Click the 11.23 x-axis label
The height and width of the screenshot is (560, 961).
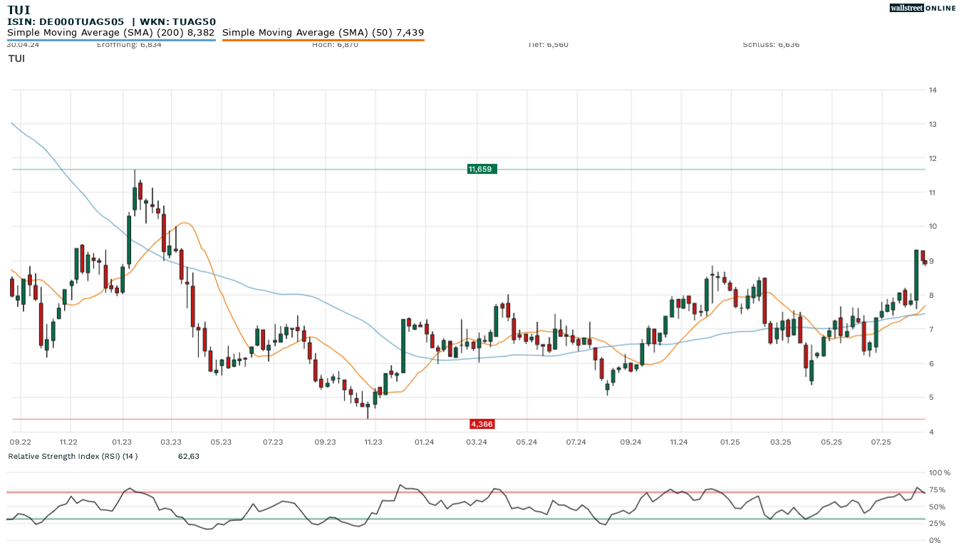[x=373, y=442]
